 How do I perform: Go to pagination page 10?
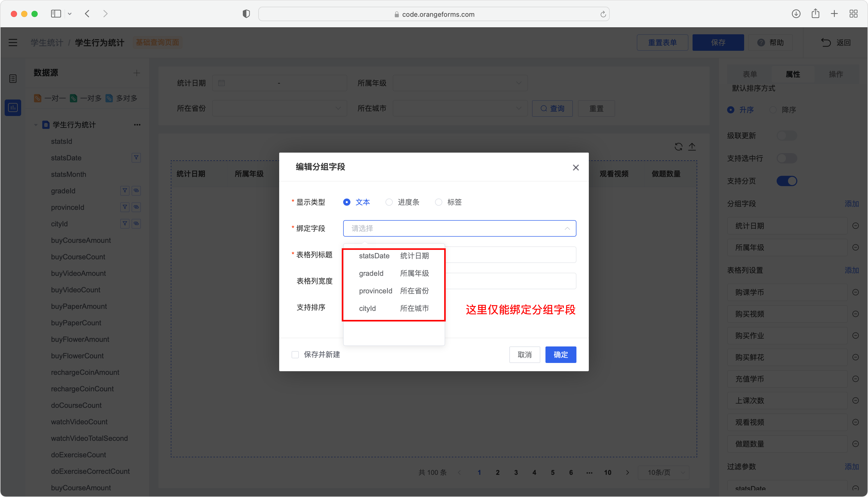pyautogui.click(x=607, y=473)
